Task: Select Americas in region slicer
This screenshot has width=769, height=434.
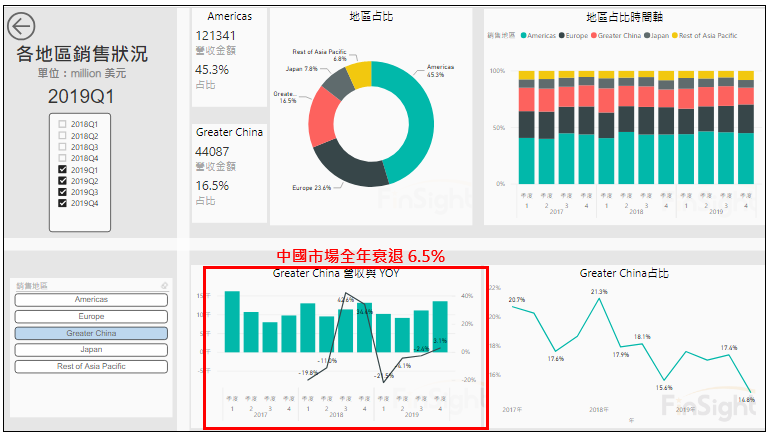Action: 91,299
